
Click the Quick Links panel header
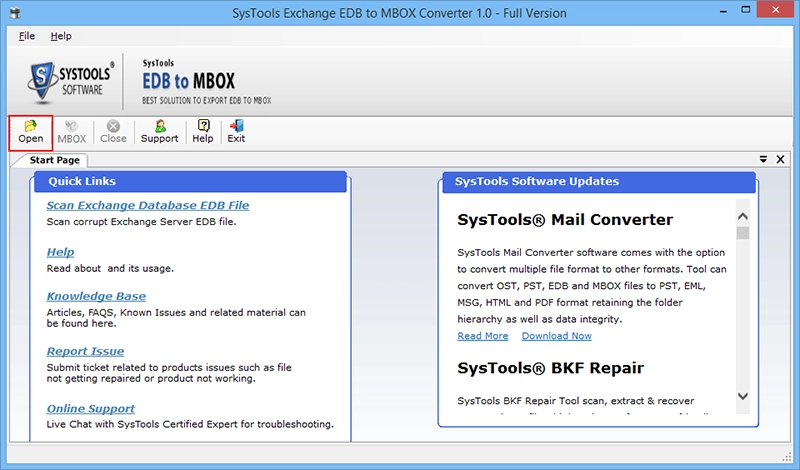(190, 182)
